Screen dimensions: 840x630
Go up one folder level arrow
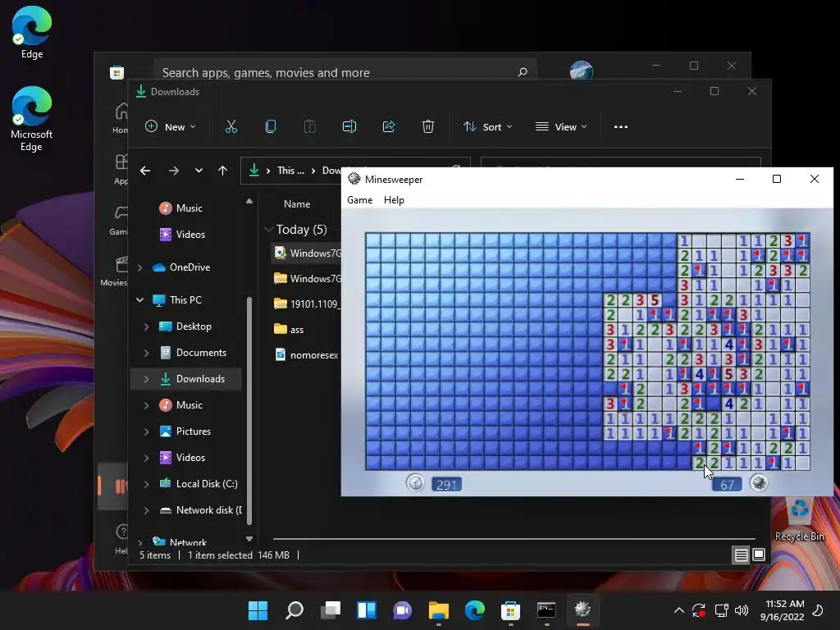click(x=223, y=171)
